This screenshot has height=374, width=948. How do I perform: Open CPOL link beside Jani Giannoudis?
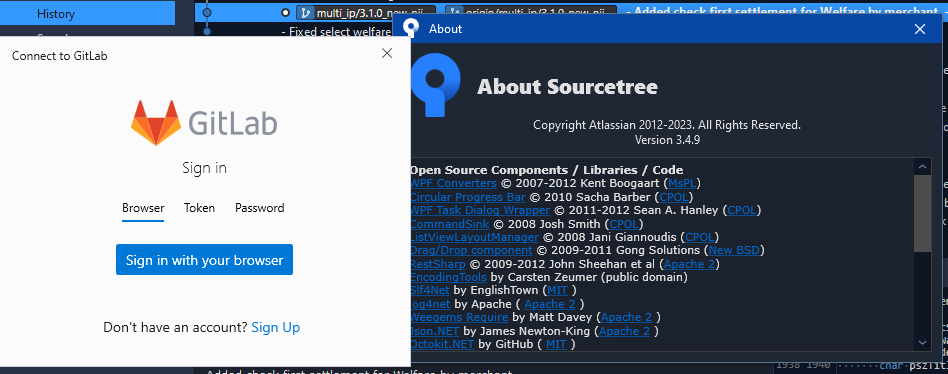coord(700,237)
